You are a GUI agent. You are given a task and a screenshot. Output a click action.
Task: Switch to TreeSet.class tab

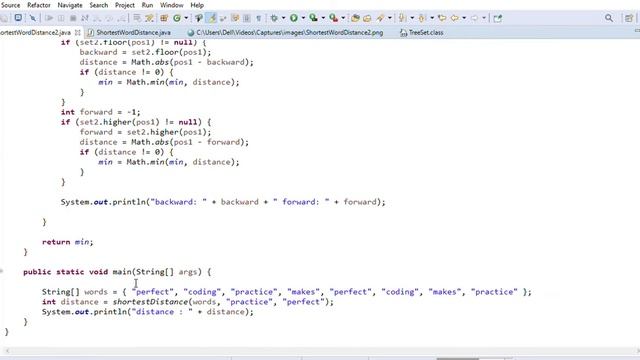click(422, 33)
